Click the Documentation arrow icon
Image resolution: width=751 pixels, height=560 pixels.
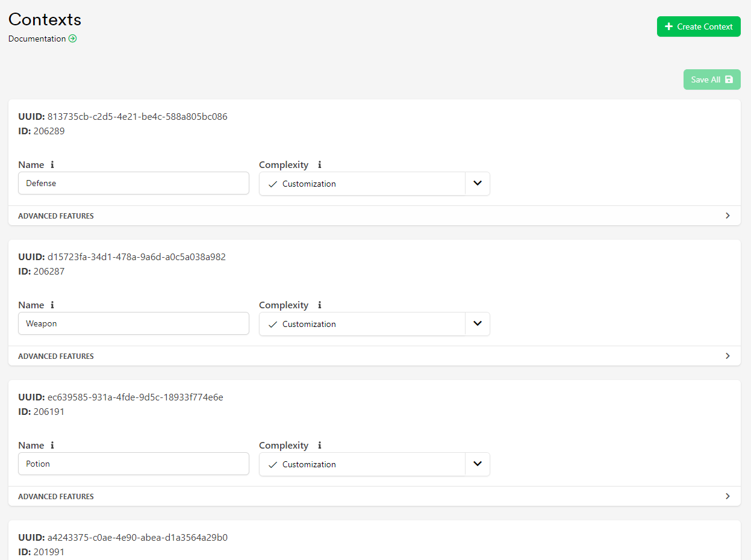click(x=73, y=39)
